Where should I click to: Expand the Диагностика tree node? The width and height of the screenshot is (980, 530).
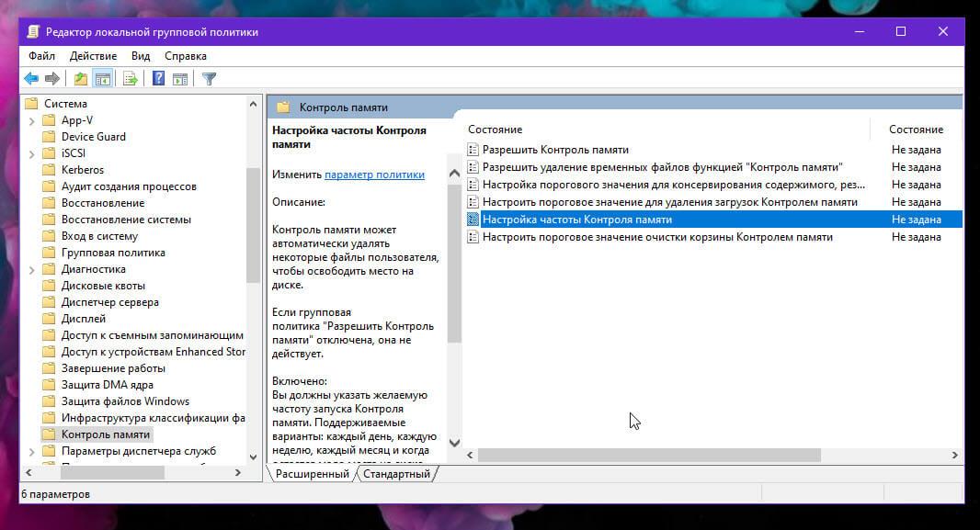[x=32, y=270]
